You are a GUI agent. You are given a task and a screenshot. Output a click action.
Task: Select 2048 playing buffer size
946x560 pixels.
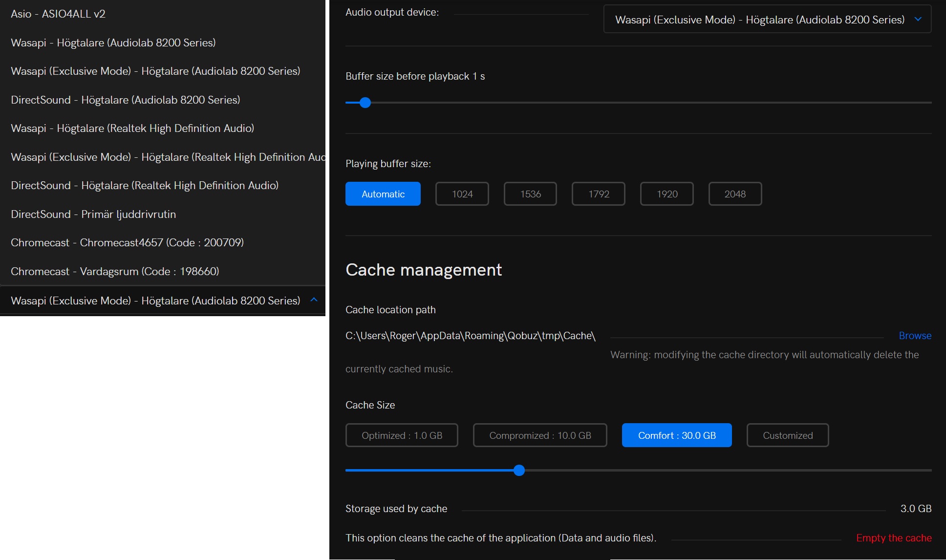[734, 194]
